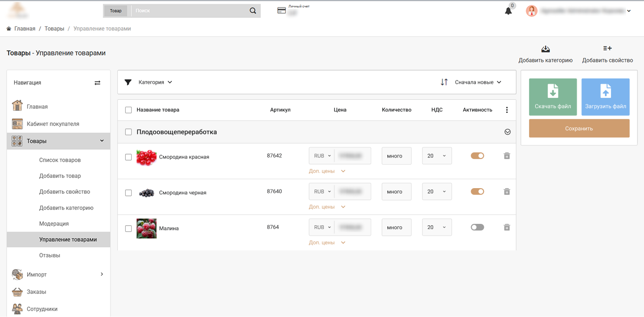The width and height of the screenshot is (644, 317).
Task: Enable activity toggle for Малина
Action: tap(477, 227)
